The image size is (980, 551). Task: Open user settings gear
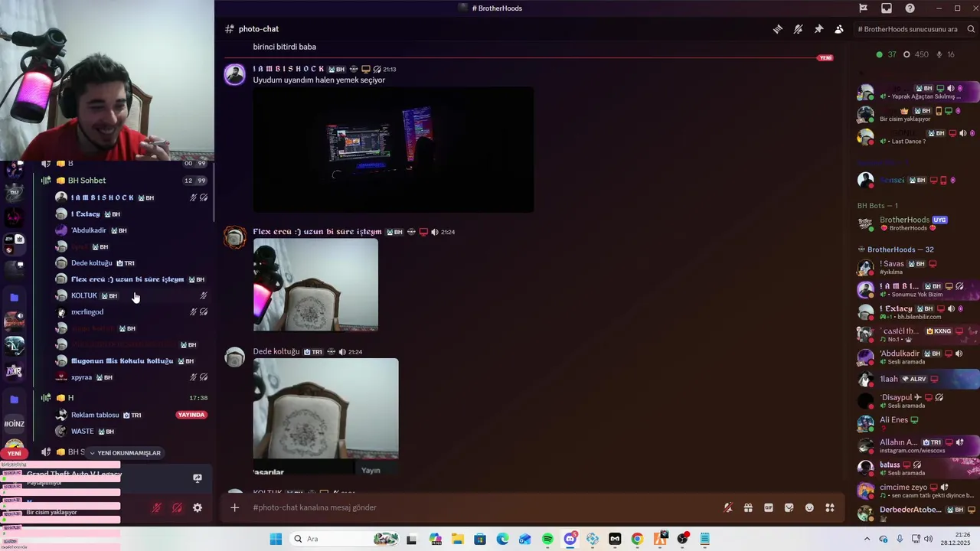click(198, 507)
